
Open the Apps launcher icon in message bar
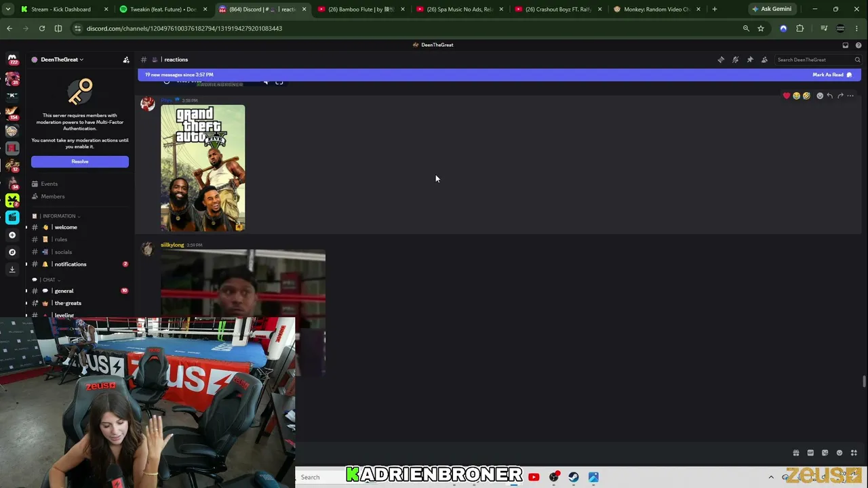tap(854, 453)
